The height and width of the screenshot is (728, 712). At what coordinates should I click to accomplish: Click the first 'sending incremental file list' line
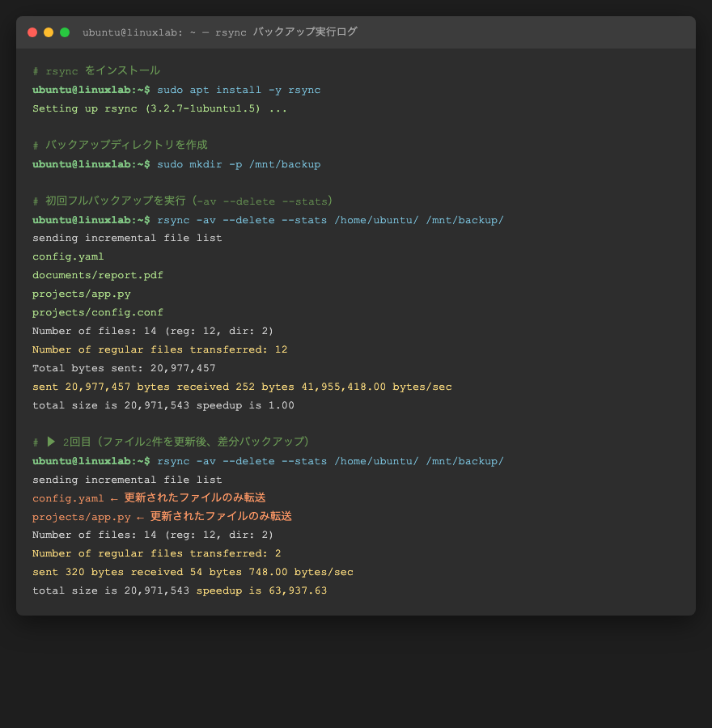click(x=127, y=238)
